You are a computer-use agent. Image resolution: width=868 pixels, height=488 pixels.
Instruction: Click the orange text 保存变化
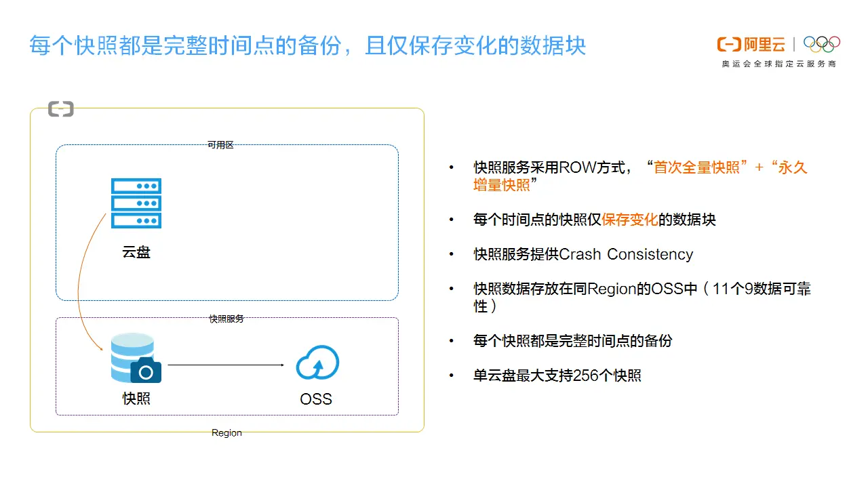pos(630,220)
